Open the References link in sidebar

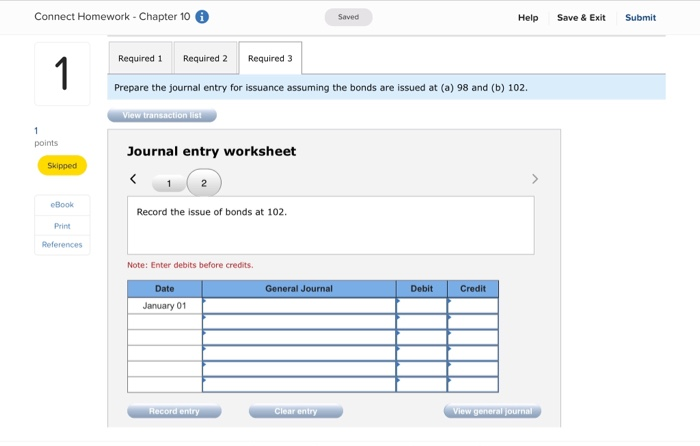tap(62, 245)
